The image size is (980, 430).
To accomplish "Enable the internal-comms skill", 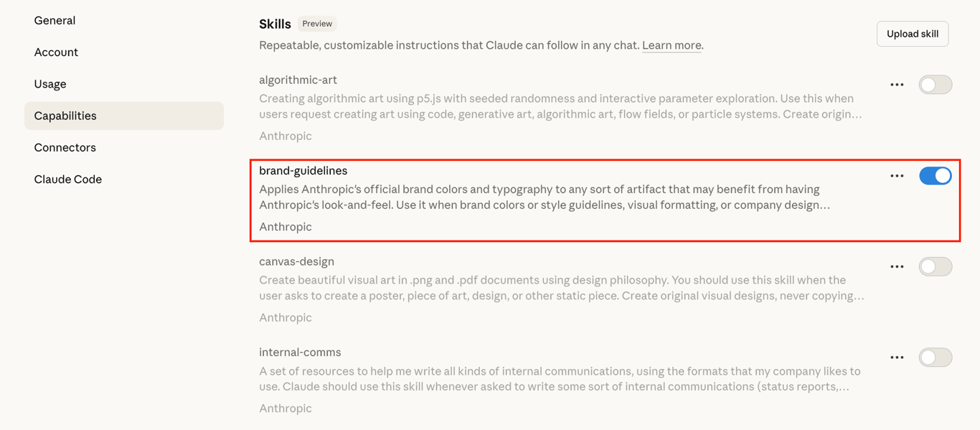I will click(936, 357).
